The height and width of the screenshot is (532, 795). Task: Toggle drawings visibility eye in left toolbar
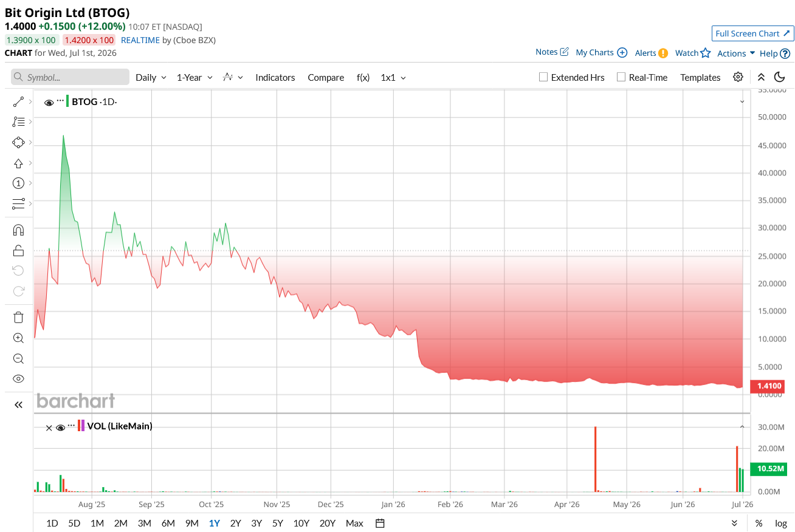tap(18, 379)
